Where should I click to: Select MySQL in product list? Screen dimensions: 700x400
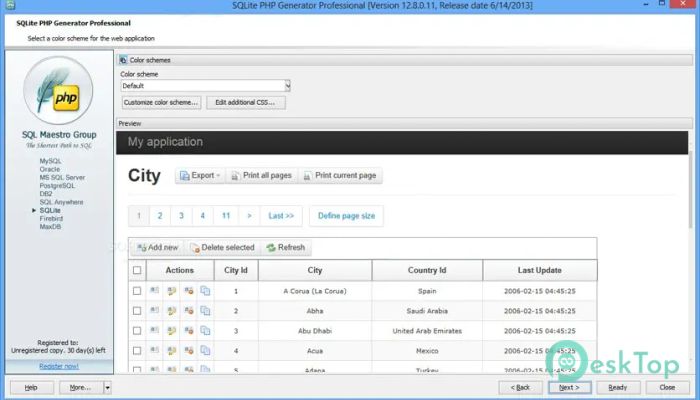click(x=50, y=161)
